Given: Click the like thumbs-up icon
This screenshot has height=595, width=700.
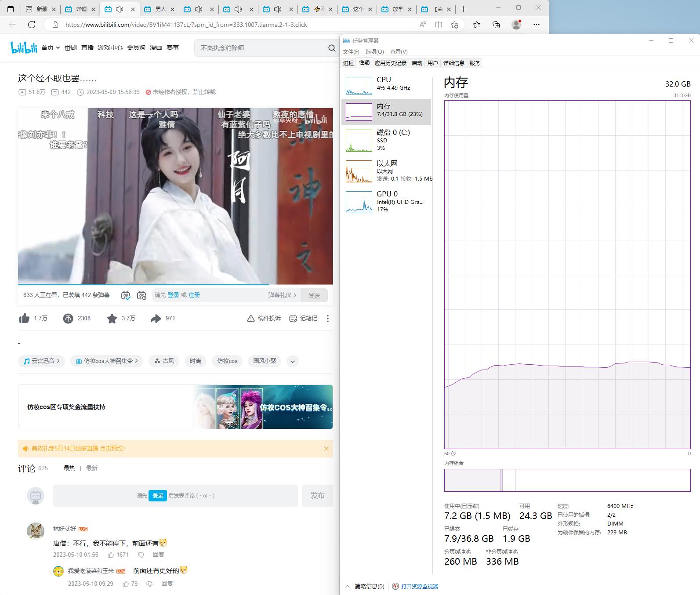Looking at the screenshot, I should [25, 319].
